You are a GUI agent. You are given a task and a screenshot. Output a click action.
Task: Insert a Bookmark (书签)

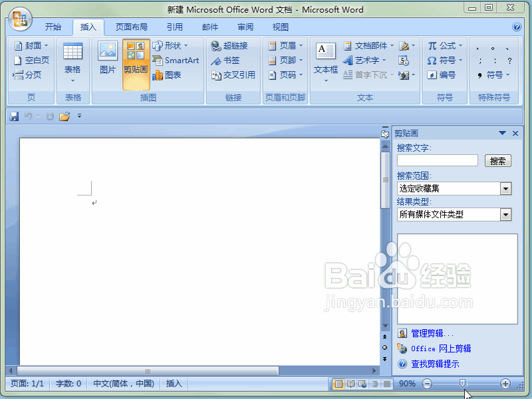point(225,61)
